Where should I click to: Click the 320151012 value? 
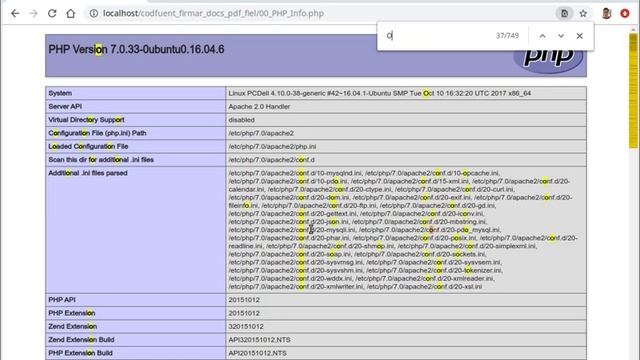tap(246, 327)
